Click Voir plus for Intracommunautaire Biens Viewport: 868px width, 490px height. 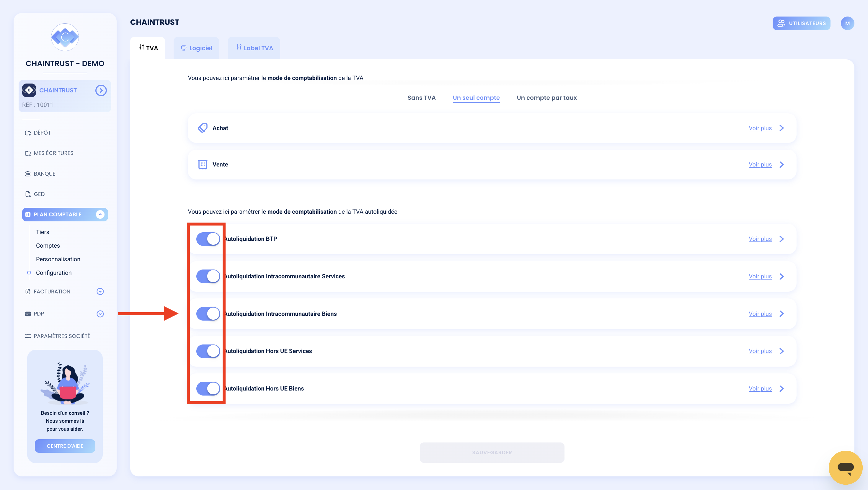[760, 314]
